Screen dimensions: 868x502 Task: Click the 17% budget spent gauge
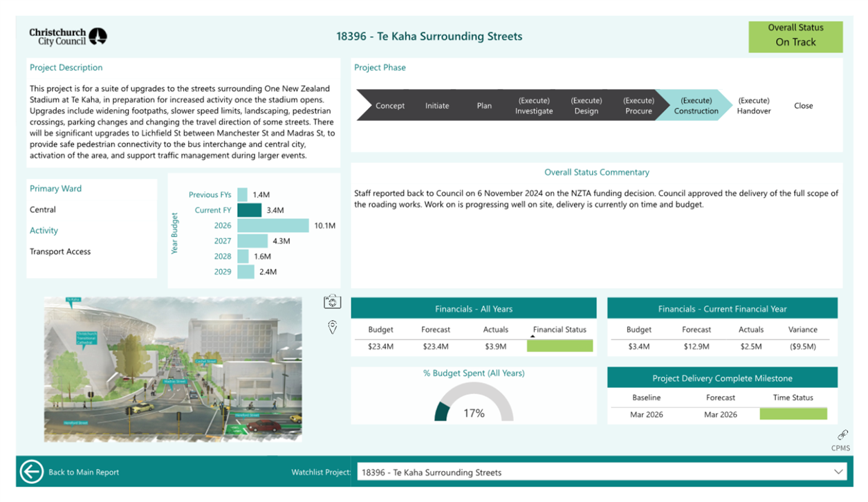pos(474,402)
